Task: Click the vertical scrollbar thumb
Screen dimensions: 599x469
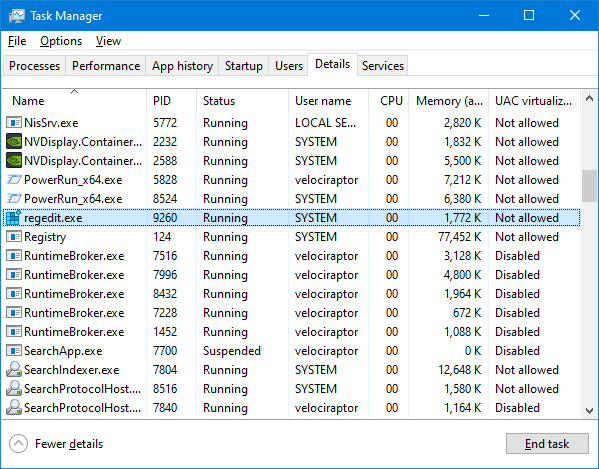Action: tap(589, 186)
